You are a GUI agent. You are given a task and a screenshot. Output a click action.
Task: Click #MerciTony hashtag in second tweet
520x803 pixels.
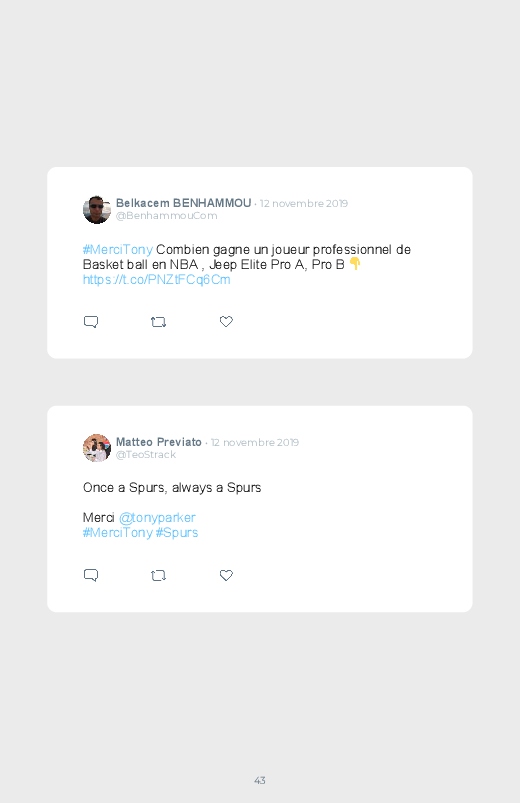click(x=118, y=533)
